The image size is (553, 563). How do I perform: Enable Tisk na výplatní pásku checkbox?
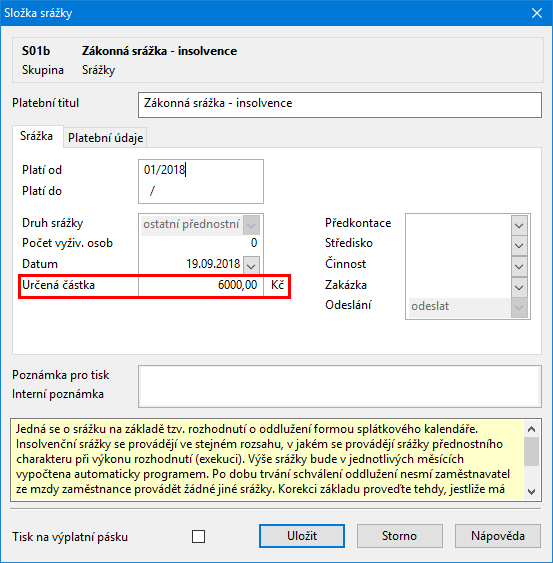tap(198, 536)
